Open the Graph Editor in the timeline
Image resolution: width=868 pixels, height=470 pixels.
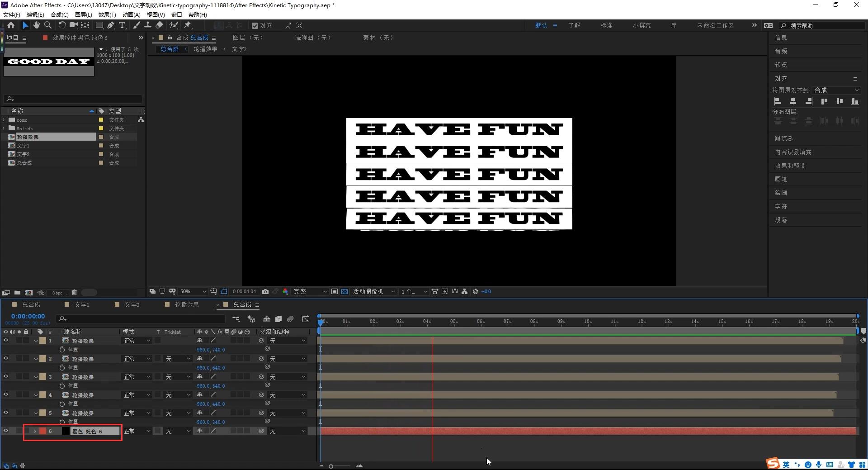click(306, 319)
